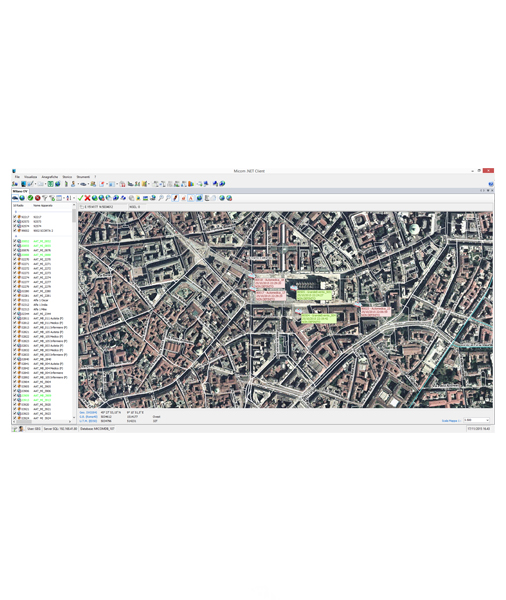Open the Visualizza menu
Screen dimensions: 506x600
31,177
